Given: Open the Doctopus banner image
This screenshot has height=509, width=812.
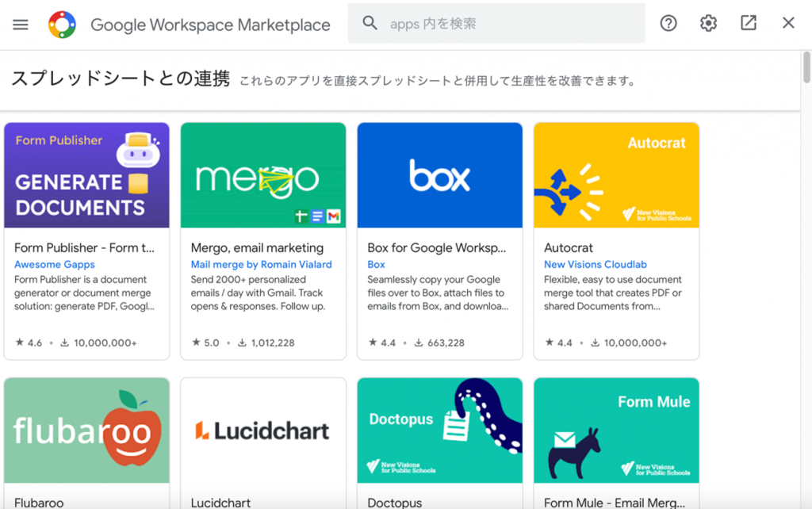Looking at the screenshot, I should click(x=439, y=431).
